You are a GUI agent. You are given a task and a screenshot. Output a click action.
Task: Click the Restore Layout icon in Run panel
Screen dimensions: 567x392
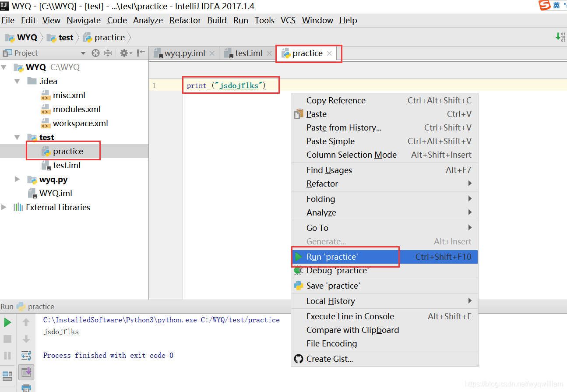pos(7,376)
